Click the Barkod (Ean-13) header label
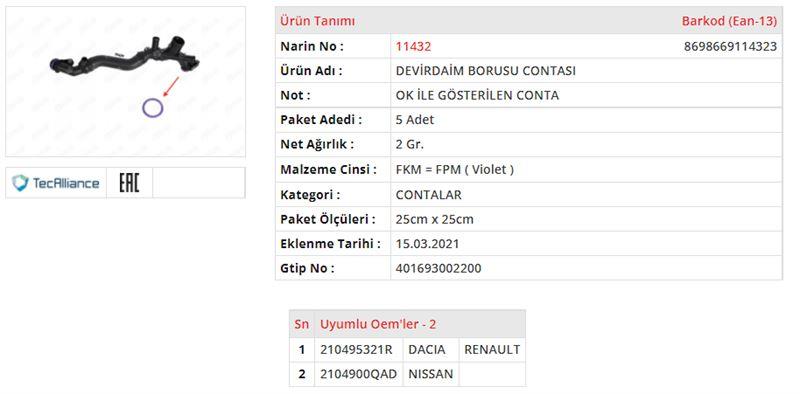 (x=729, y=21)
